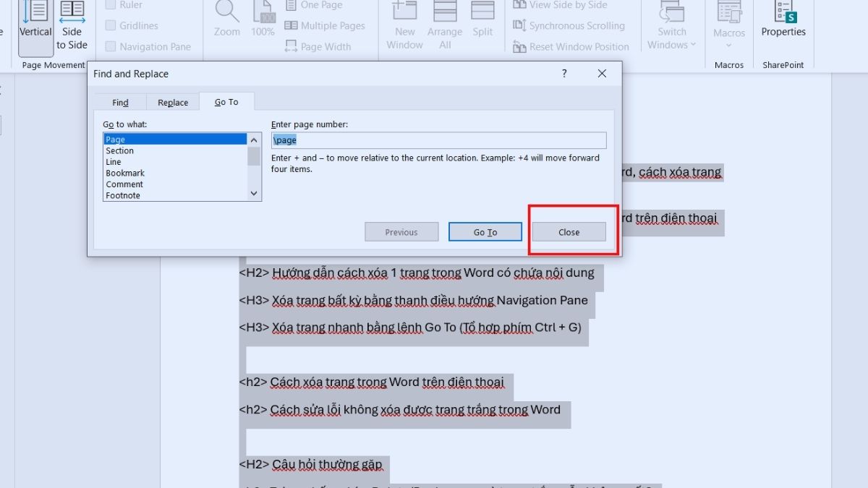The width and height of the screenshot is (868, 488).
Task: Select Line in Go to what list
Action: [176, 162]
